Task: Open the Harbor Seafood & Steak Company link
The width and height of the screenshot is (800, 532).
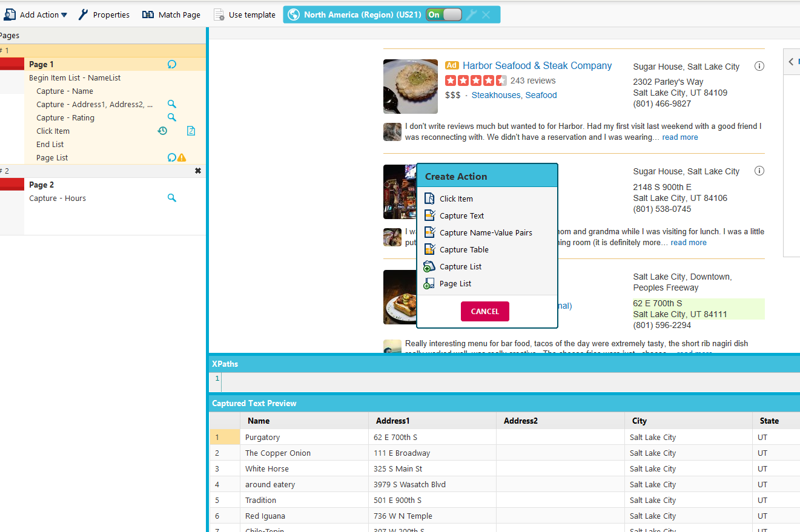Action: click(x=537, y=65)
